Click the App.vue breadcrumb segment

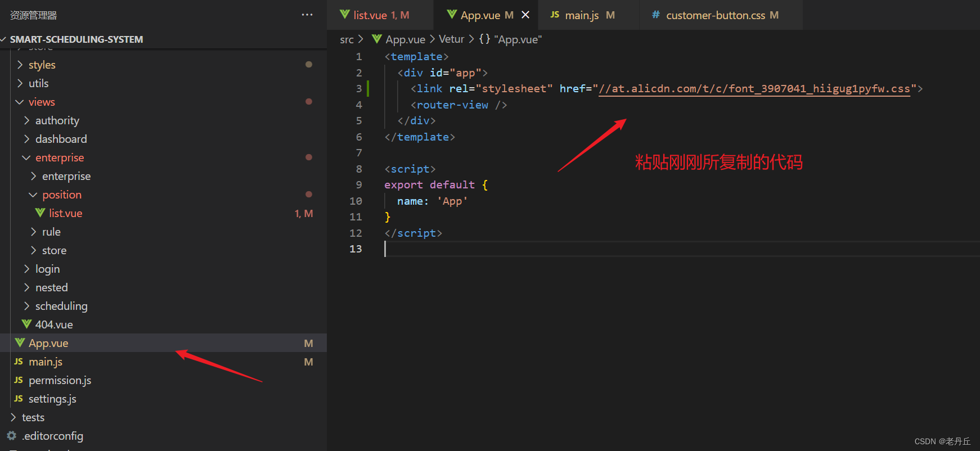pyautogui.click(x=405, y=39)
